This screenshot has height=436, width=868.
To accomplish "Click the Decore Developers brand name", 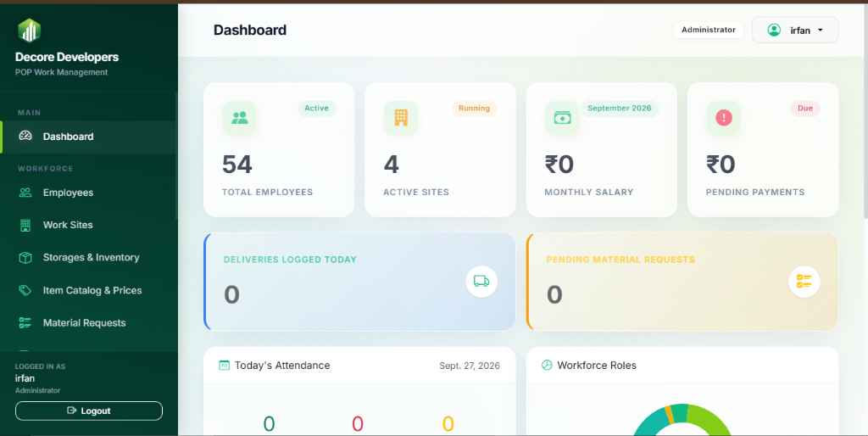I will (67, 57).
